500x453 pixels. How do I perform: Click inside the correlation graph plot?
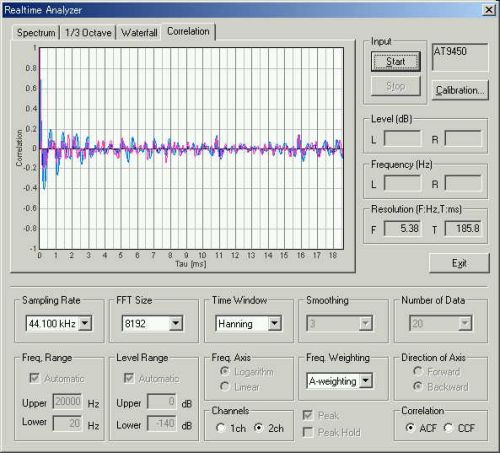191,148
